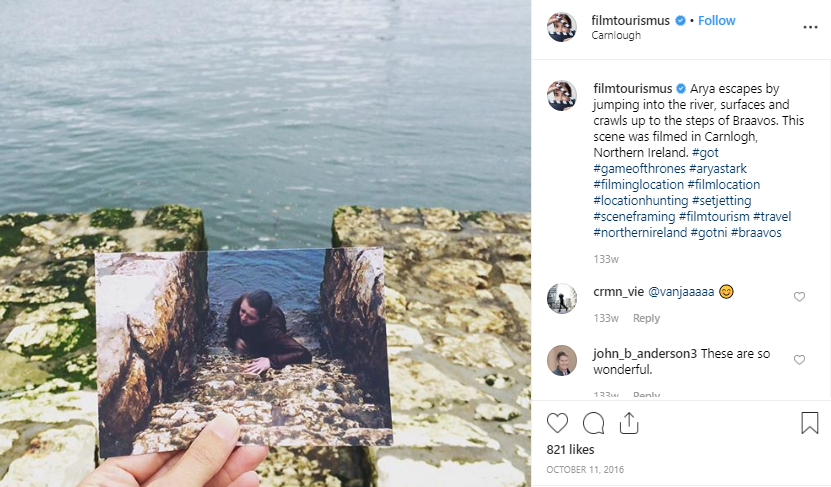Reply to crmn_vie's comment
Image resolution: width=831 pixels, height=487 pixels.
(646, 318)
